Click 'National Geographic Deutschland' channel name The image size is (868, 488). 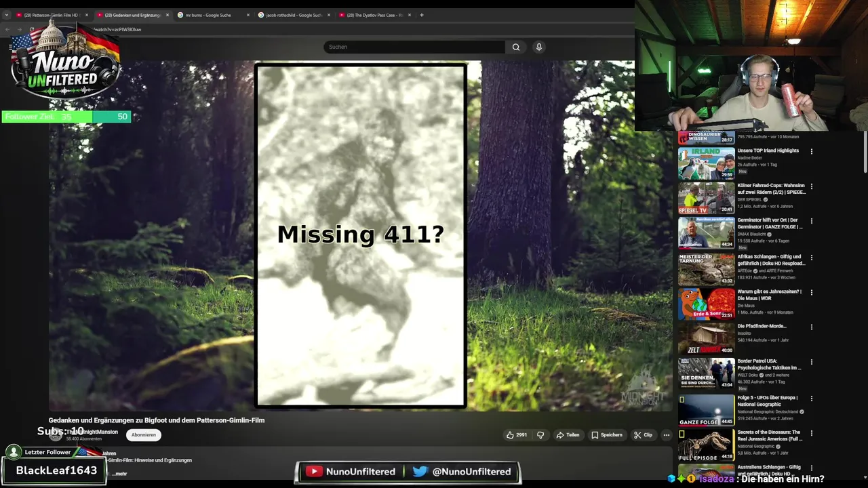[x=768, y=411]
